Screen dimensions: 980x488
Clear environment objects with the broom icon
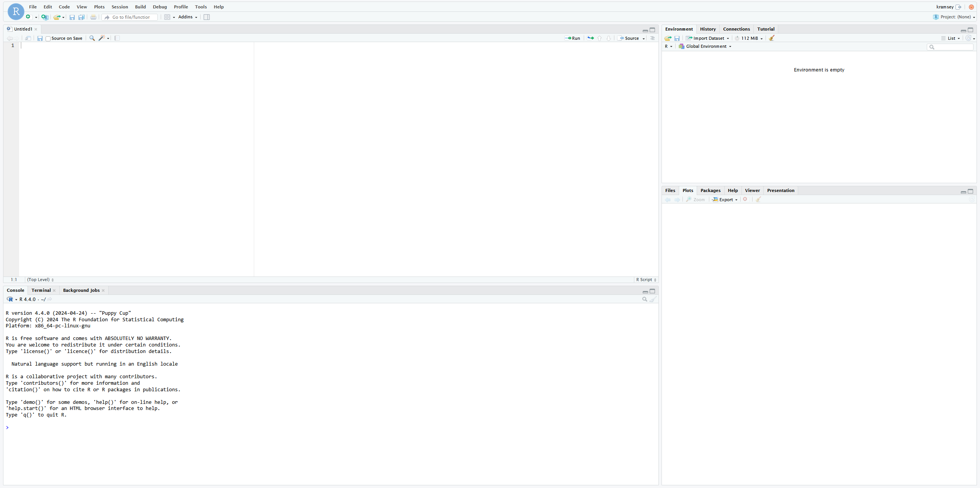pyautogui.click(x=772, y=38)
